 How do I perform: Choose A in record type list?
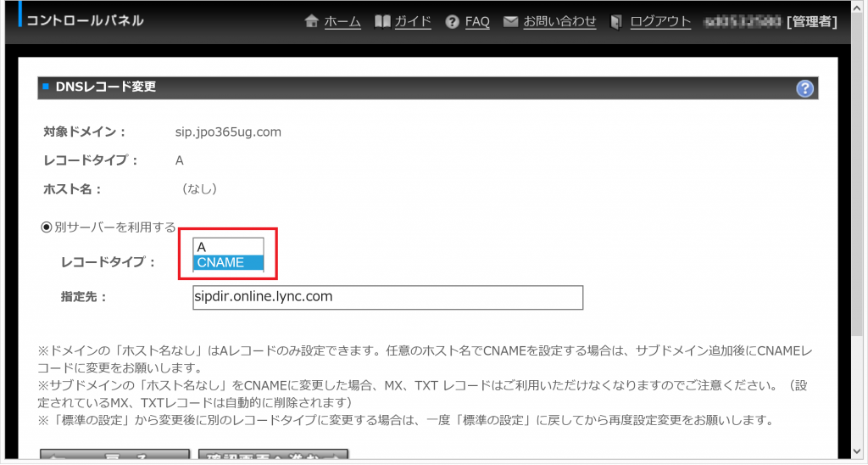[228, 247]
